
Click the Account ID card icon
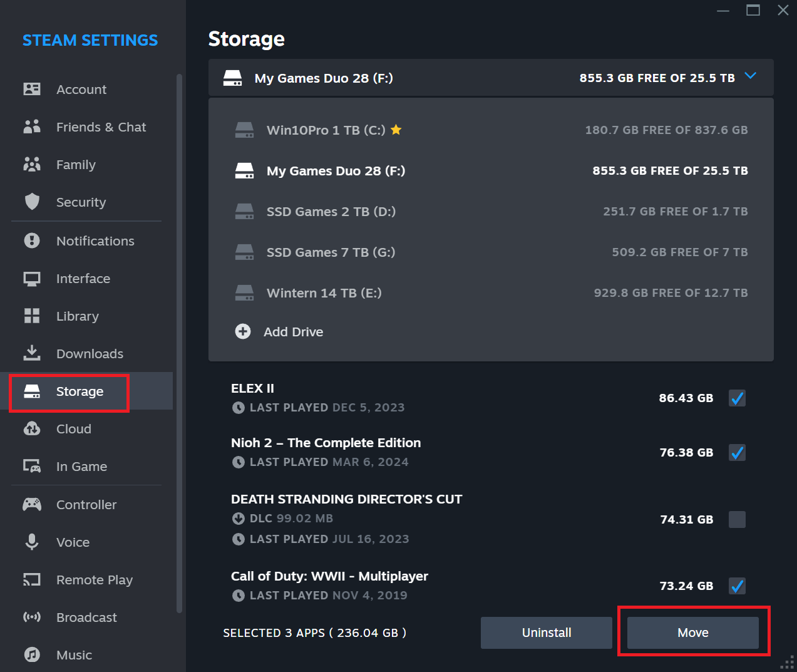point(32,90)
